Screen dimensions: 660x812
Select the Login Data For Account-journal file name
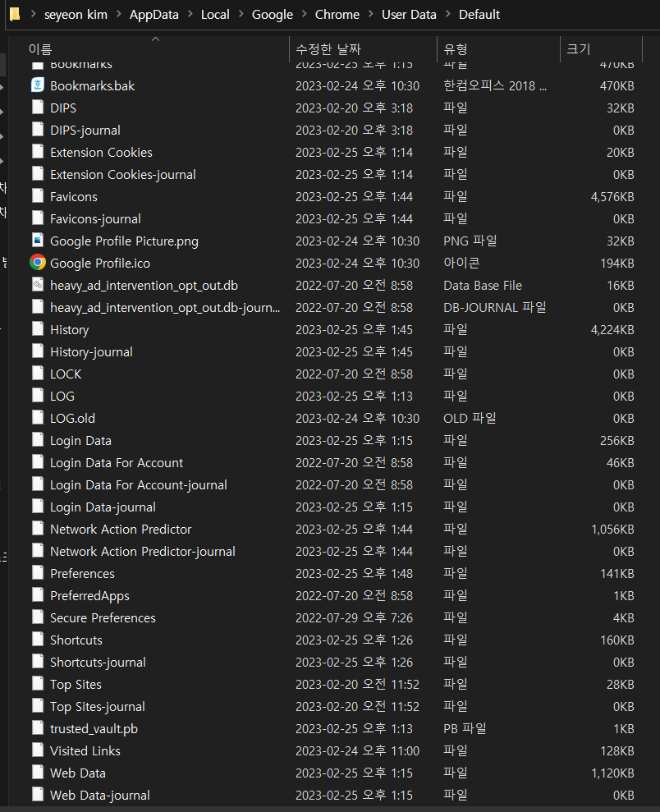[138, 484]
